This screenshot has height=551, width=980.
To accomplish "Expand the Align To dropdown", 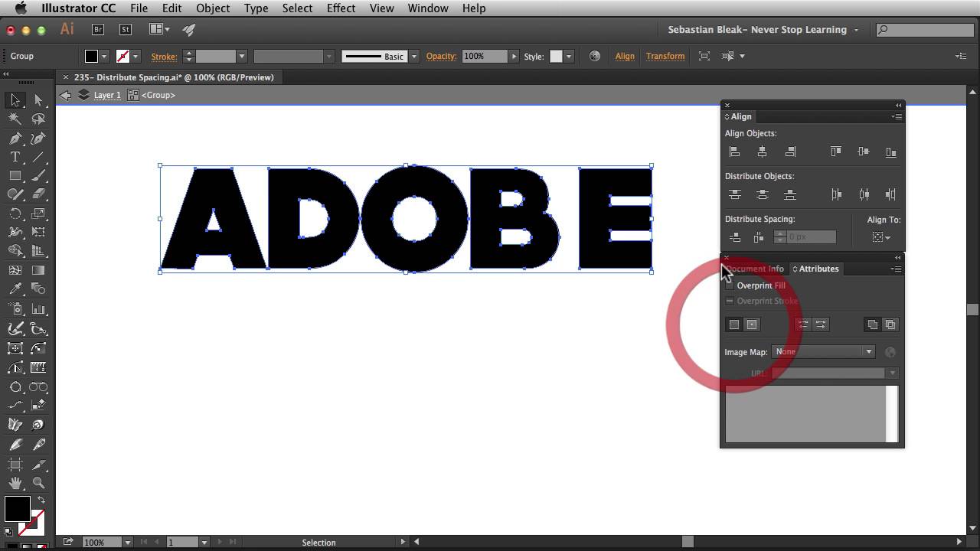I will (x=881, y=237).
